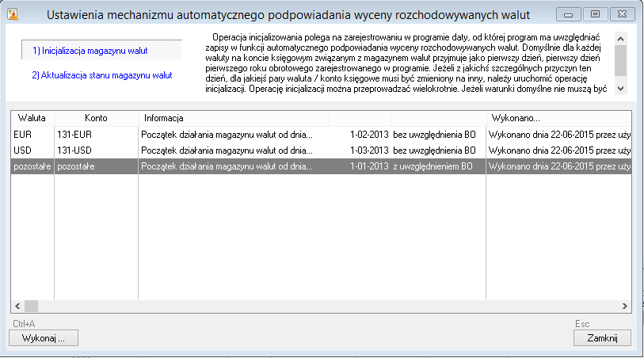Click 'Początek działania...' info in EUR row
This screenshot has height=358, width=644.
227,135
